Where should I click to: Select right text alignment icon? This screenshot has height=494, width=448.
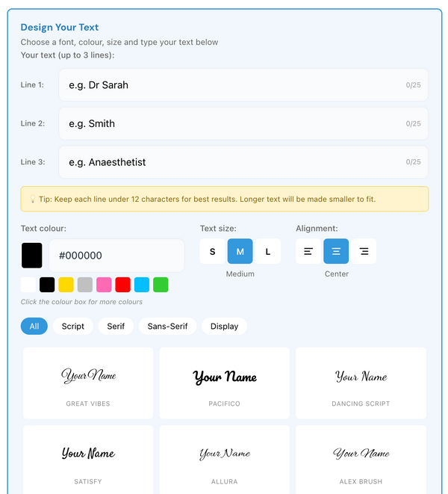(x=364, y=252)
